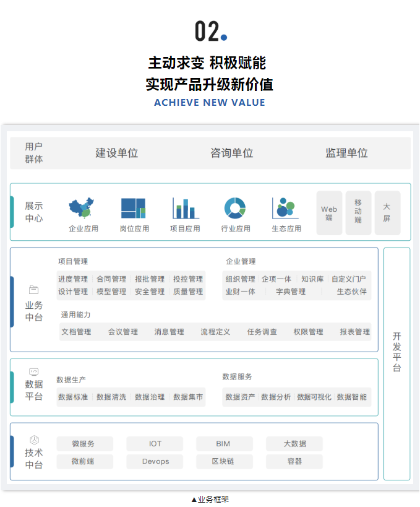Select 监理单位 user group
Viewport: 420px width, 507px height.
[x=346, y=153]
